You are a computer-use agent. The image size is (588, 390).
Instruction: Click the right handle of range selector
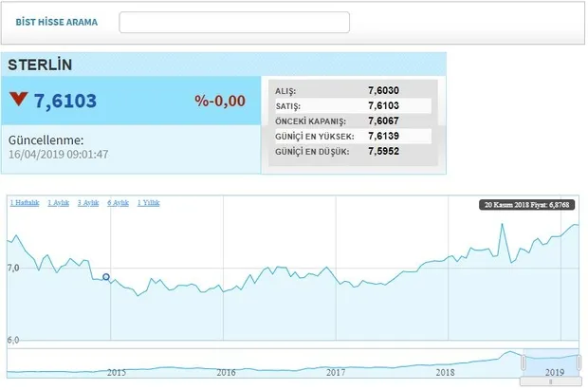[579, 363]
